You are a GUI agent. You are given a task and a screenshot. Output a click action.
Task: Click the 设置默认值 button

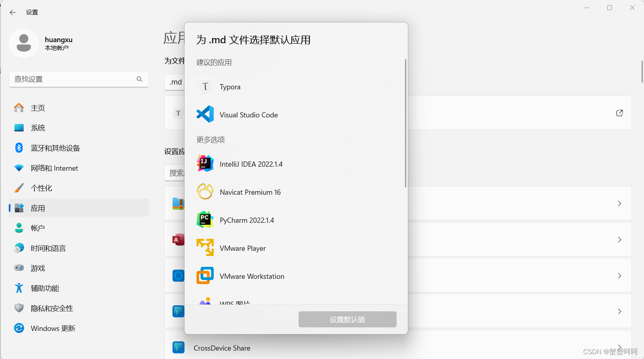coord(347,319)
